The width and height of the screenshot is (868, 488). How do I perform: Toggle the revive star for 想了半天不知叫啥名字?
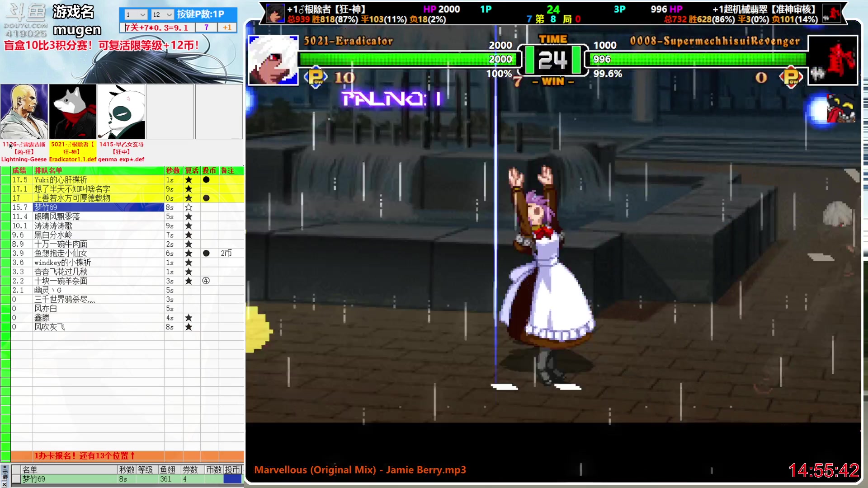point(189,189)
